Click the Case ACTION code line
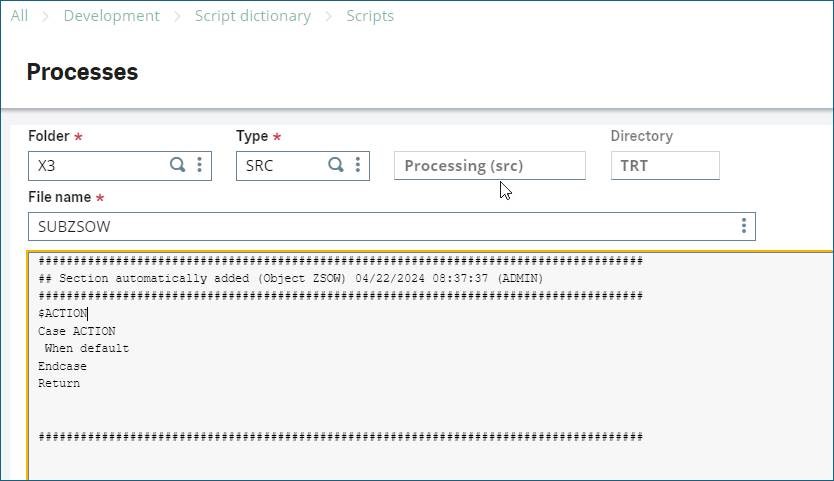The height and width of the screenshot is (481, 834). [x=77, y=331]
